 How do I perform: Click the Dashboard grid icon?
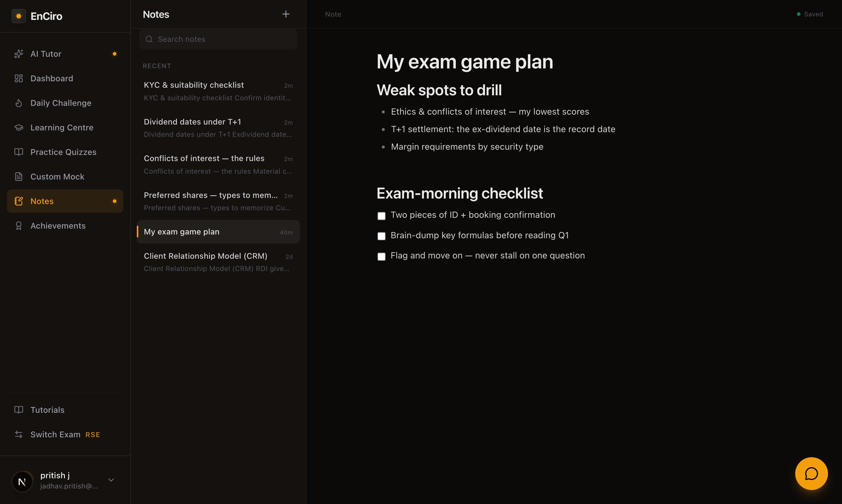pos(19,78)
